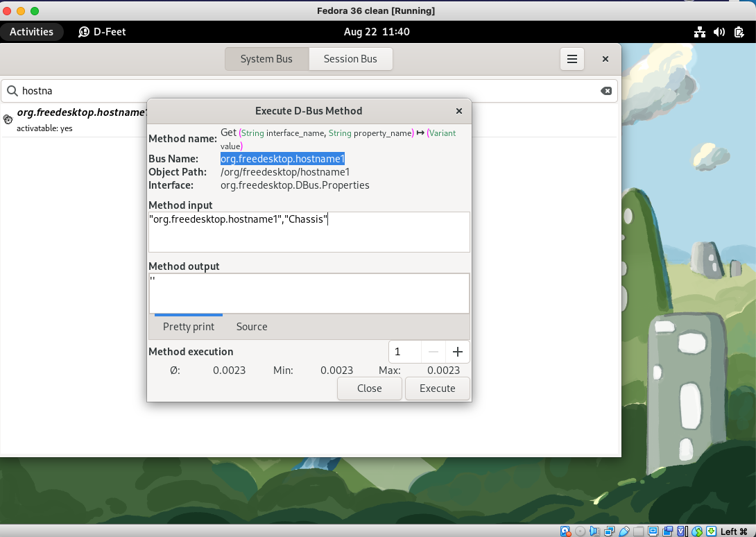Click the highlighted Bus Name value
This screenshot has width=756, height=537.
[282, 159]
